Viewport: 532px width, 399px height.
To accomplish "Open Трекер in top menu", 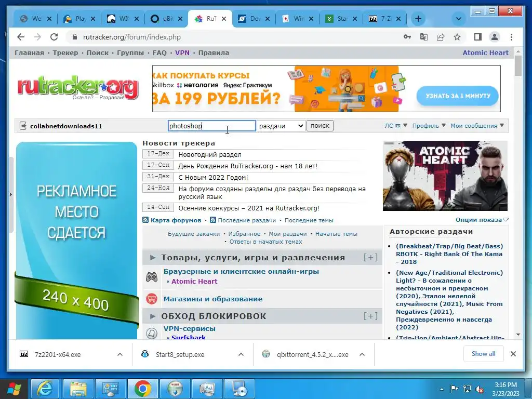I will 65,52.
